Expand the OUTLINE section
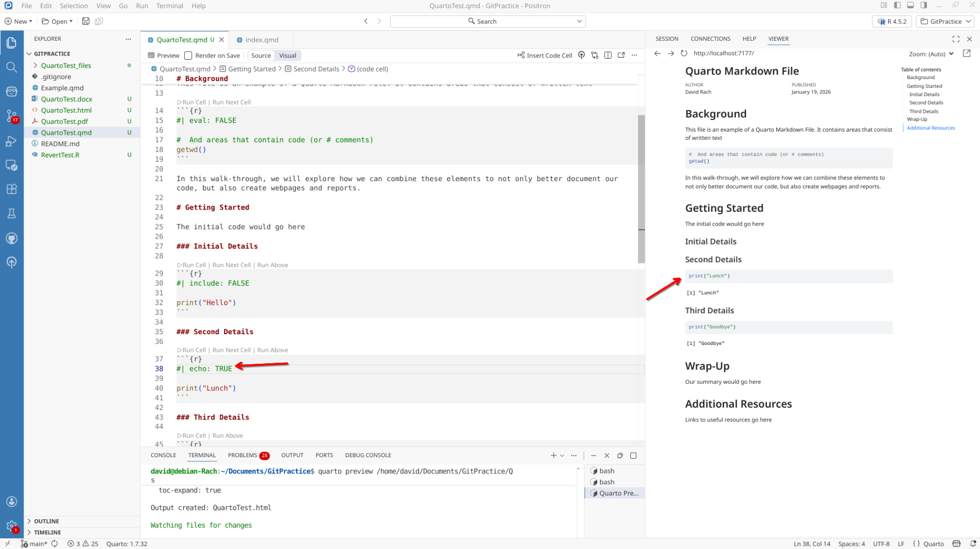 [x=46, y=521]
